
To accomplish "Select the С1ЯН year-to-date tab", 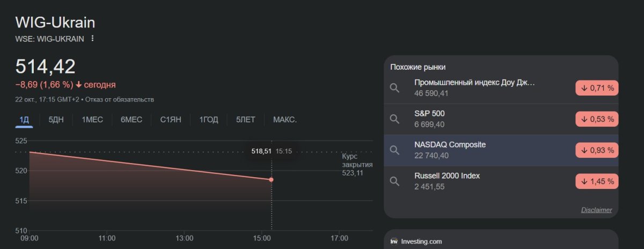I will tap(171, 120).
